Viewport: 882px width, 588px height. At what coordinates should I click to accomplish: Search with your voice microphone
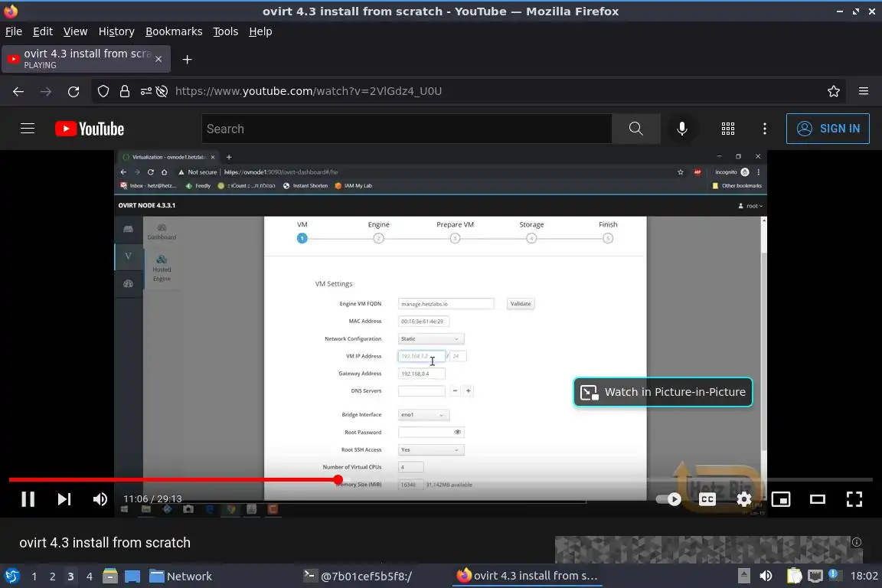coord(681,129)
